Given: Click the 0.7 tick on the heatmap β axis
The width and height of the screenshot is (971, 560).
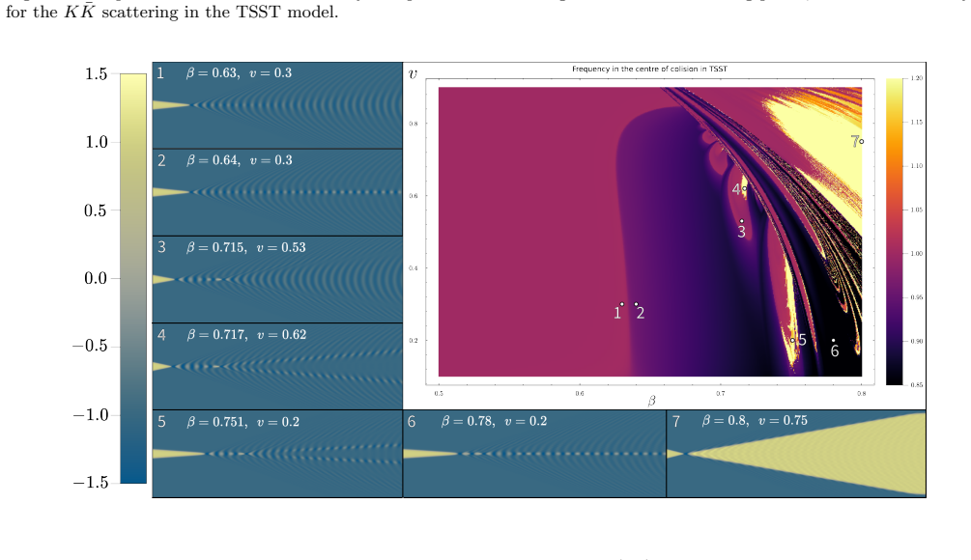Looking at the screenshot, I should (x=721, y=394).
